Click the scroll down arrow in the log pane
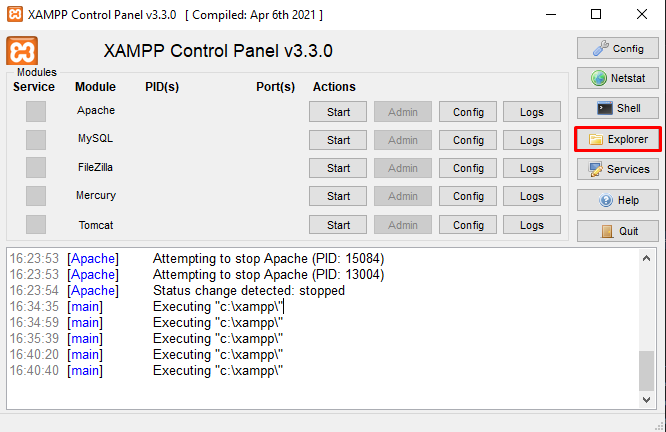This screenshot has width=666, height=432. pos(646,400)
